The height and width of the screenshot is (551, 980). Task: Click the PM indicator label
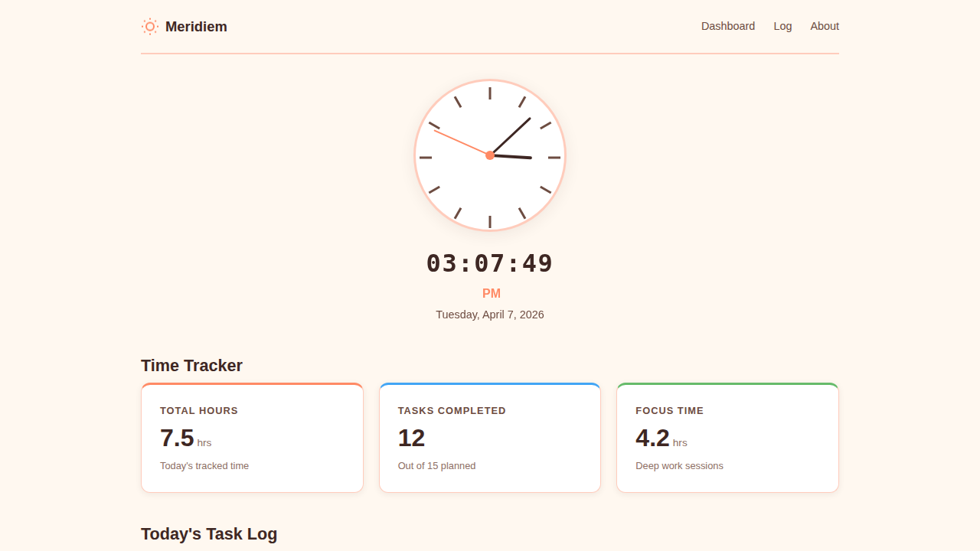click(491, 294)
